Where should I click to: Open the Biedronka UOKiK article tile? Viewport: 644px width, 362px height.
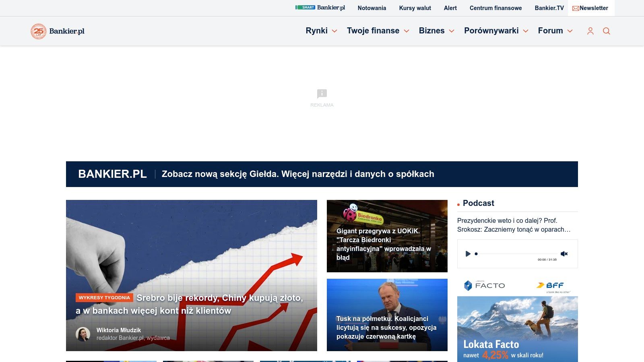pyautogui.click(x=387, y=236)
